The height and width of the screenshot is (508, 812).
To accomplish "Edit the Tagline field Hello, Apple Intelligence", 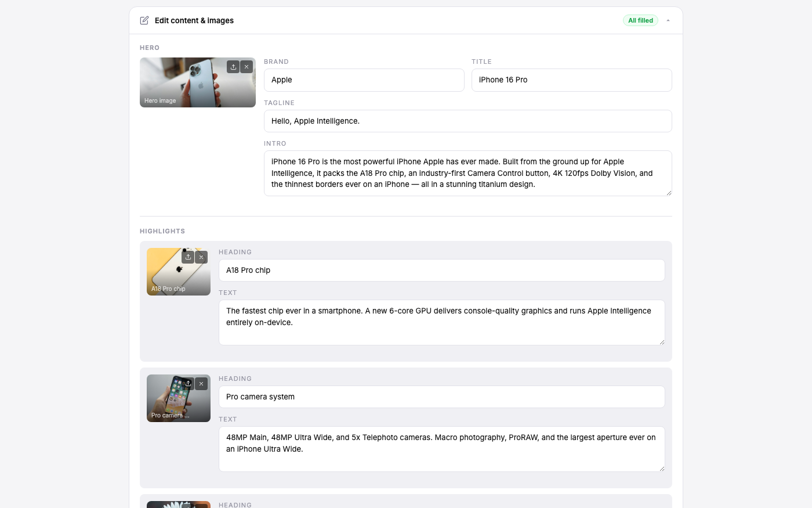I will pos(468,121).
